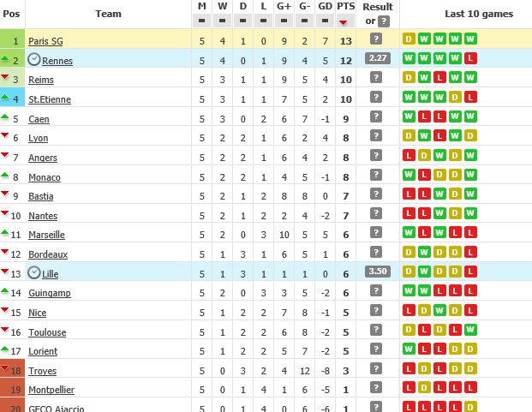Click the 3.50 odds button for Lille
532x412 pixels.
tap(377, 272)
